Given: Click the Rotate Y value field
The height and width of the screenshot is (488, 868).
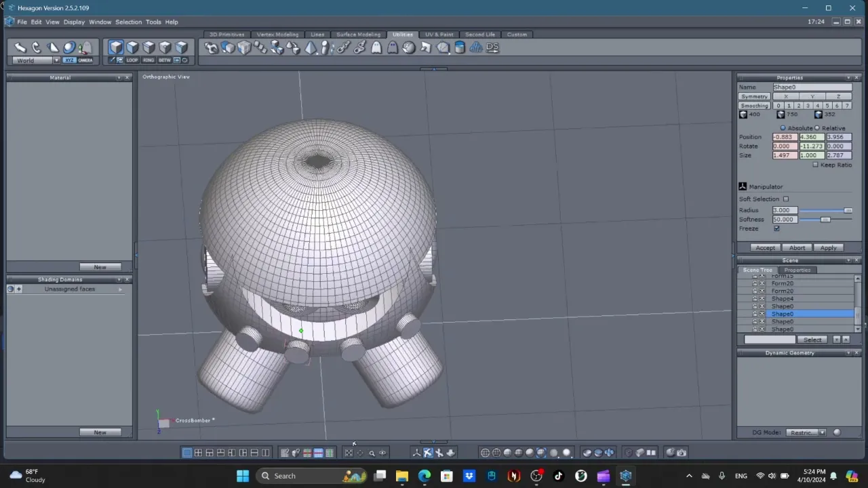Looking at the screenshot, I should click(x=811, y=146).
